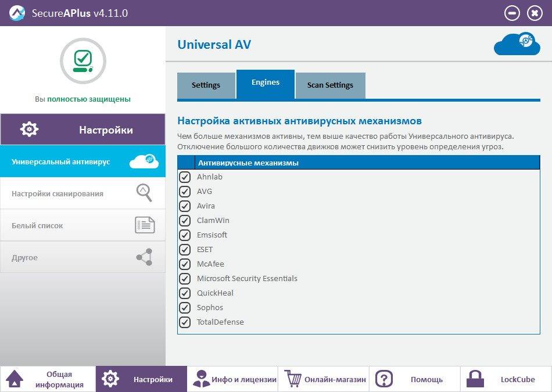Click the Вы полностью защищены status text

(x=83, y=99)
